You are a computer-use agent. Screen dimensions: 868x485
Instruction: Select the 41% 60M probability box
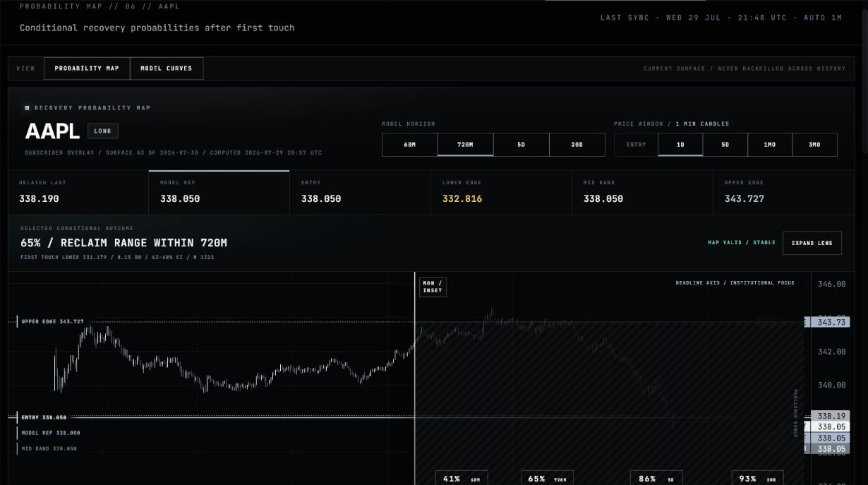tap(462, 479)
